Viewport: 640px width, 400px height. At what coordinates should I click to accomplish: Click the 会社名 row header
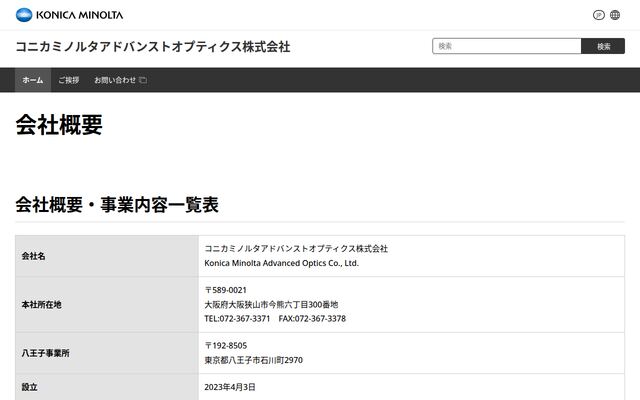pos(107,256)
